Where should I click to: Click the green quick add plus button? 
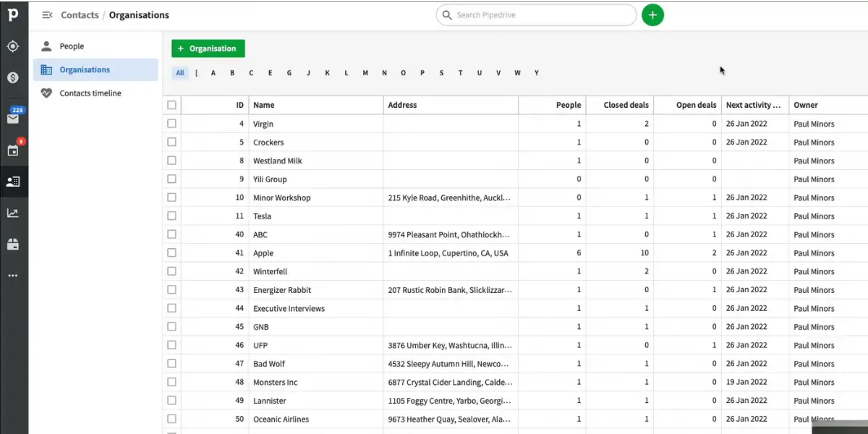[652, 14]
